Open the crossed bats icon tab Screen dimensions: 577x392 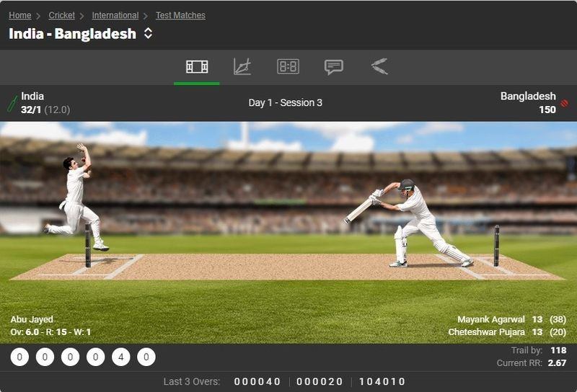(x=380, y=66)
